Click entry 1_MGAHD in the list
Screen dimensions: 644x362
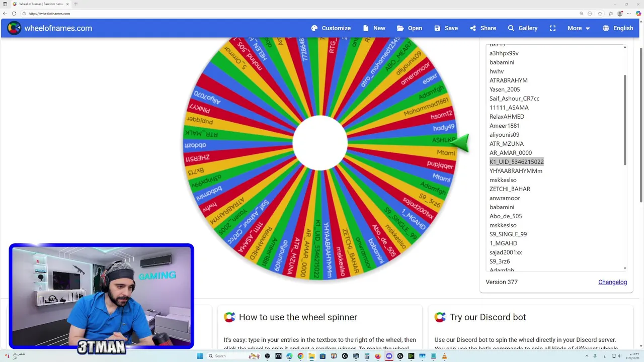503,243
